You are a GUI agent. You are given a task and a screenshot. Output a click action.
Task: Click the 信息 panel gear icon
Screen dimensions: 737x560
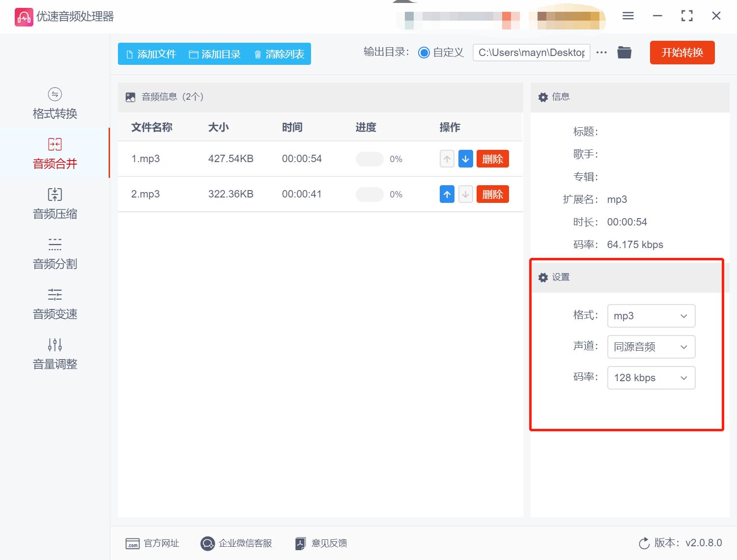click(543, 97)
